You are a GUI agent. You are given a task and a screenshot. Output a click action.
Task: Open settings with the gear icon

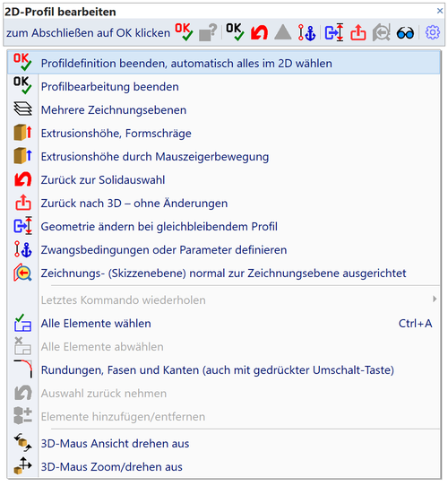(x=433, y=32)
